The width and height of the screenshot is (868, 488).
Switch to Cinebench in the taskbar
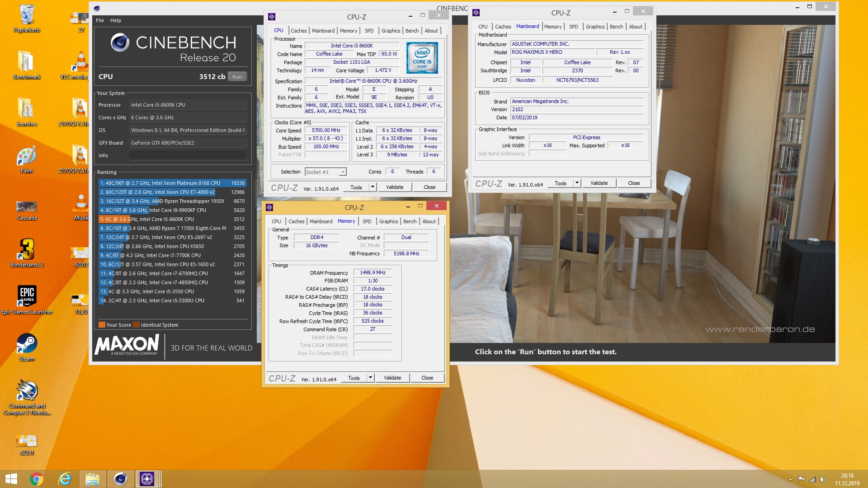(120, 479)
